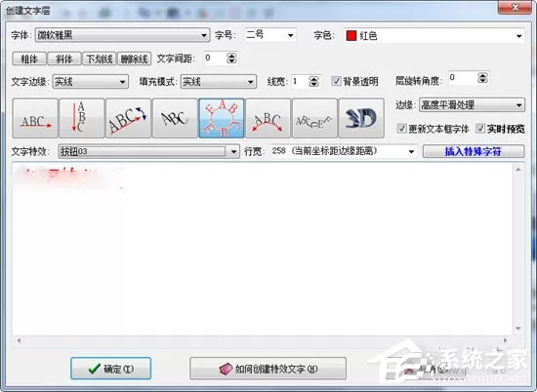Click 插入特殊字符 button

tap(474, 151)
